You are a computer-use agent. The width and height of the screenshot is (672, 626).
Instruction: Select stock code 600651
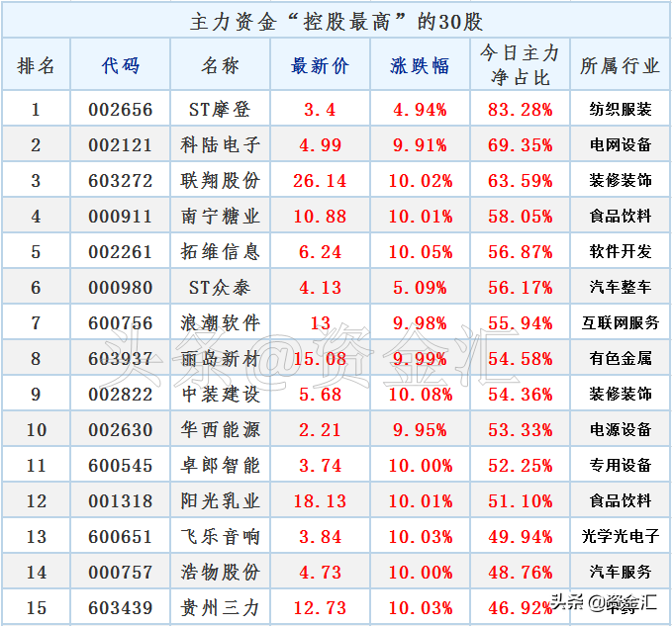pos(121,537)
